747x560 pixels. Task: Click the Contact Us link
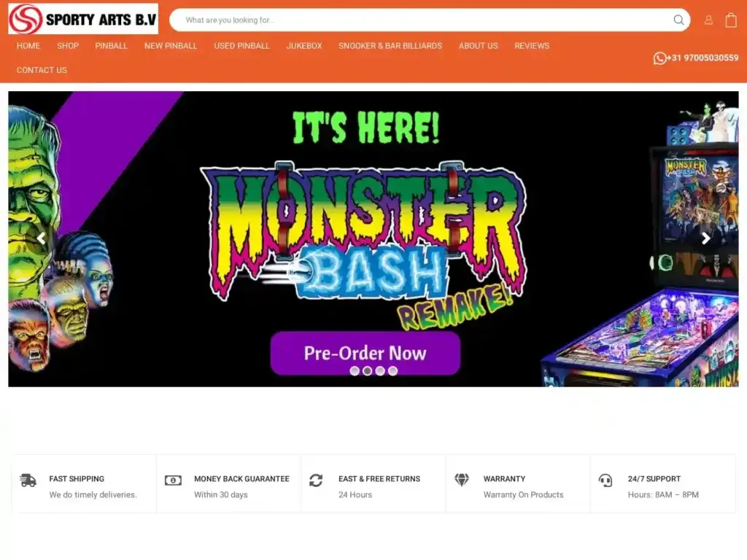tap(42, 70)
